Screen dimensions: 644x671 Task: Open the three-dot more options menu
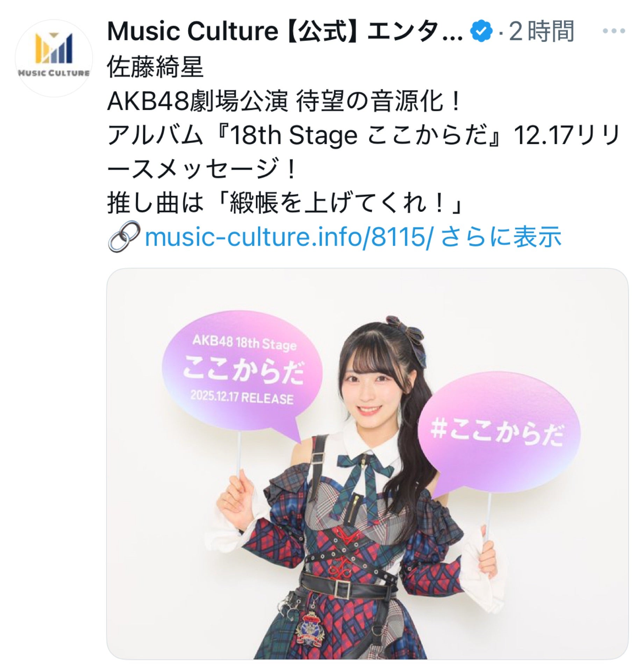pyautogui.click(x=614, y=31)
